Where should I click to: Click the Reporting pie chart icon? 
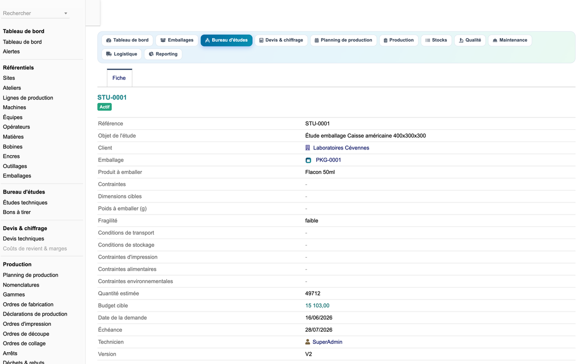pyautogui.click(x=151, y=54)
